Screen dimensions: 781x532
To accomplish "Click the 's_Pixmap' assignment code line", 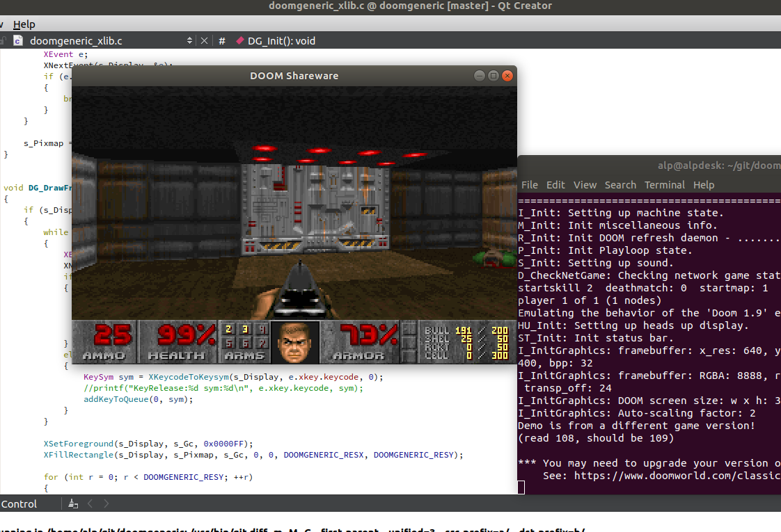I will tap(47, 143).
